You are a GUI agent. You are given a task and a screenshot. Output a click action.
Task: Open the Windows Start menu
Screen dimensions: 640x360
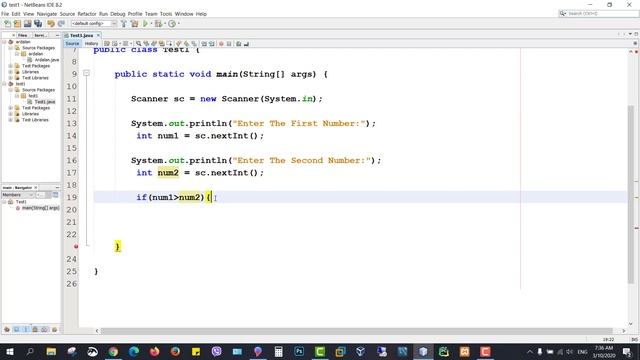click(x=9, y=351)
